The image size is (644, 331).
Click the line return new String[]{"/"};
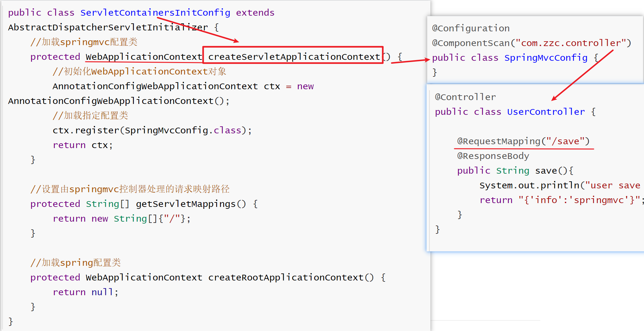tap(122, 219)
